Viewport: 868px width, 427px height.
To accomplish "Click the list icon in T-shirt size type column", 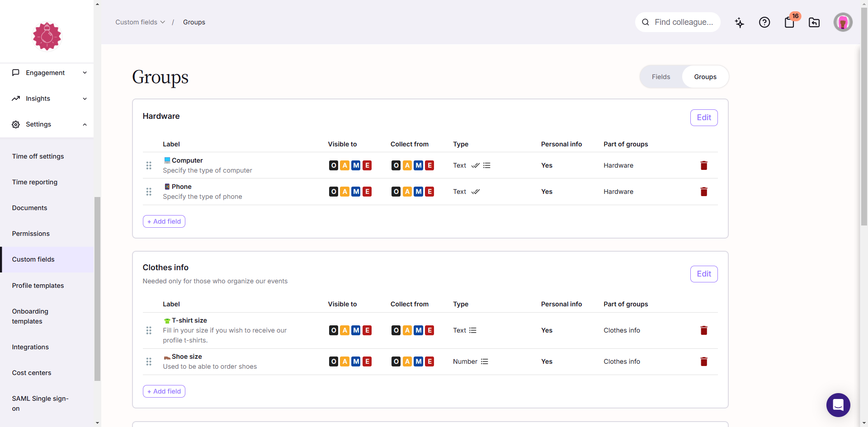I will pos(473,330).
